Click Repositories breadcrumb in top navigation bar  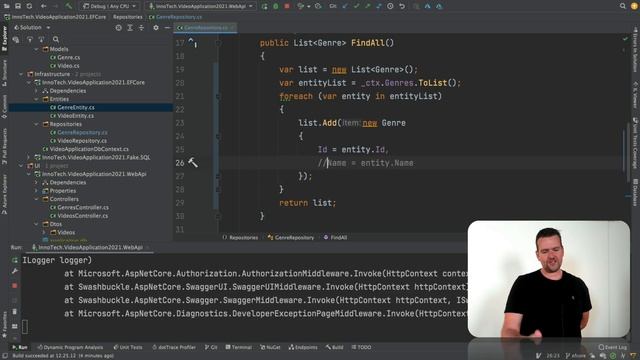128,17
